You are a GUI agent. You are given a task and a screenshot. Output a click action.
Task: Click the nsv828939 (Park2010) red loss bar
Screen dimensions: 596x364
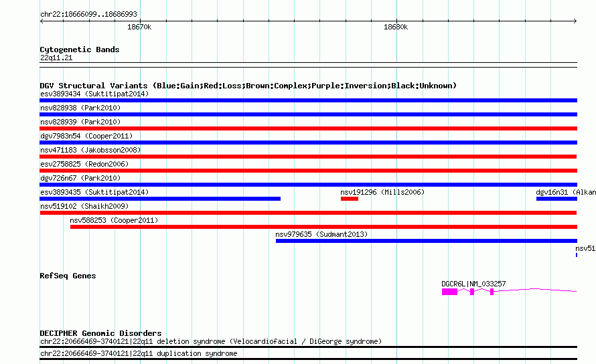(308, 128)
